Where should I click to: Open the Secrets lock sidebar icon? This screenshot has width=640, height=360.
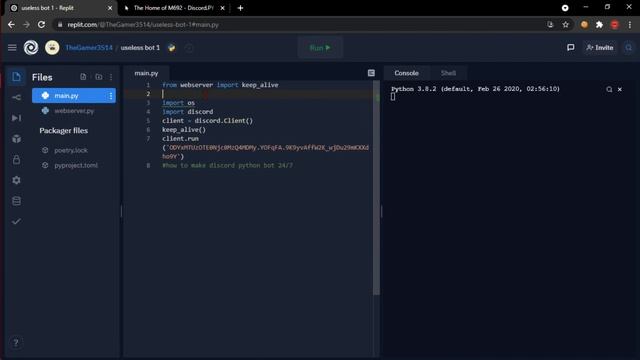pos(16,160)
